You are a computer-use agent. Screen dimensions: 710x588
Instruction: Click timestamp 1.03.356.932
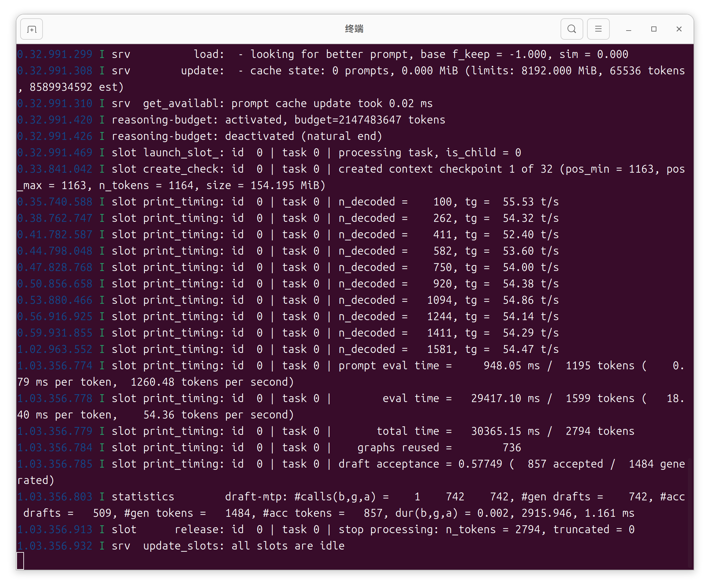coord(55,546)
